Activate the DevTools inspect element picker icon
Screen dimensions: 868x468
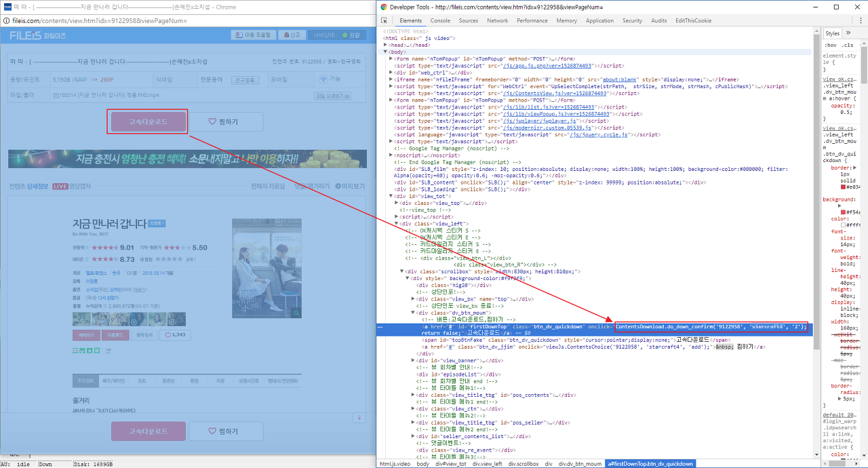pyautogui.click(x=384, y=20)
